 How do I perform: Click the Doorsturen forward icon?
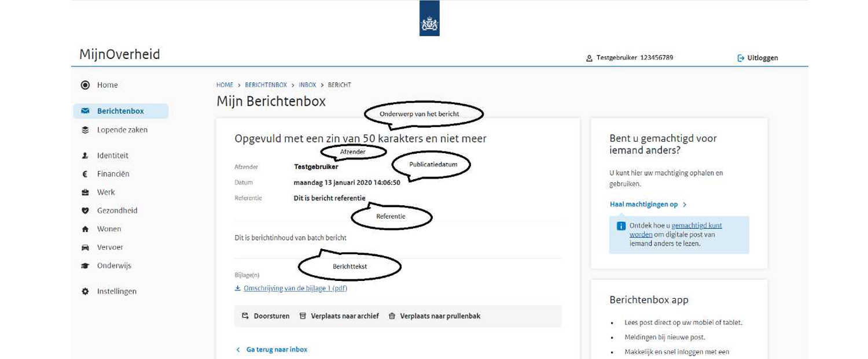tap(245, 316)
